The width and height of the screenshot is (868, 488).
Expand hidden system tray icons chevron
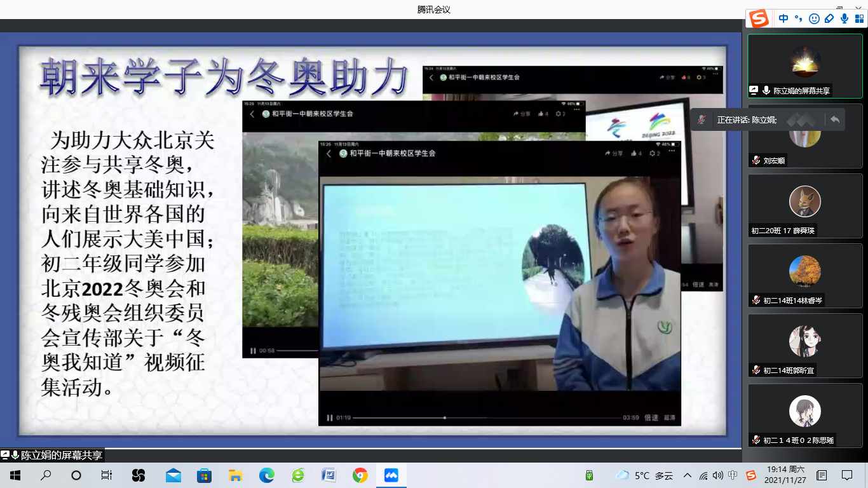(688, 475)
